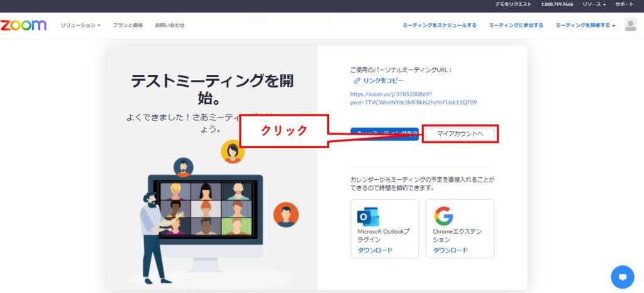This screenshot has width=644, height=293.
Task: Click デモをリクエスト in top bar
Action: (513, 4)
